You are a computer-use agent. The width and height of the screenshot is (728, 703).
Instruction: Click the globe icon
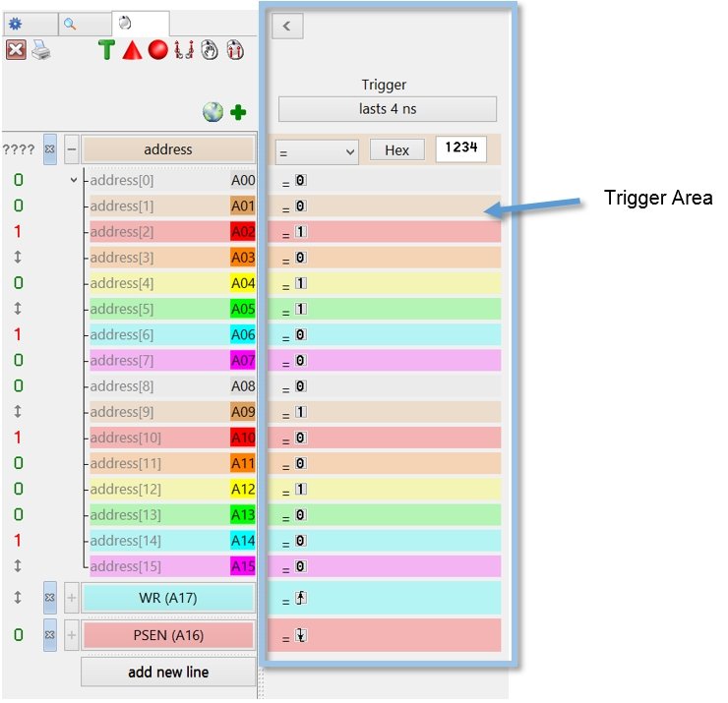212,112
